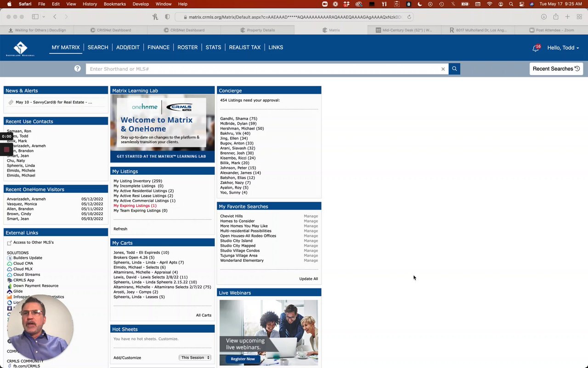588x368 pixels.
Task: Open the Studio City Mapped favorite search
Action: (237, 246)
